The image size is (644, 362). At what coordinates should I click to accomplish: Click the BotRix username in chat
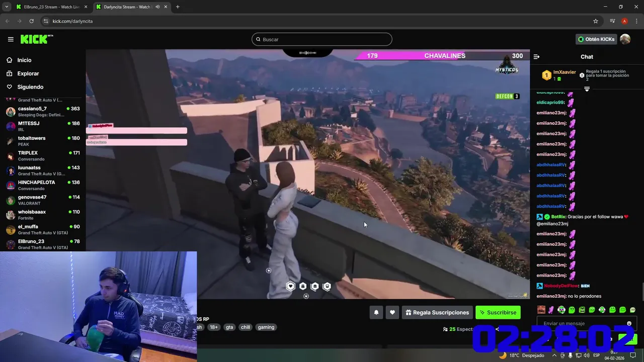click(558, 217)
